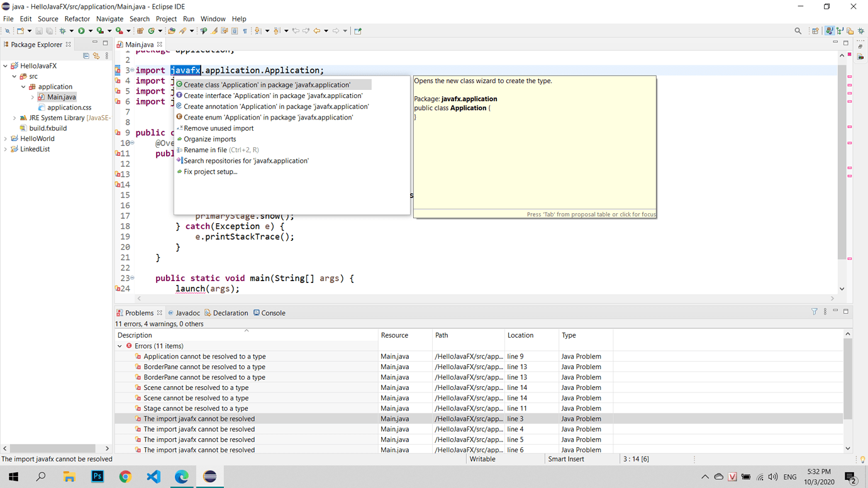Click the Filters icon in the Problems view
Viewport: 868px width, 488px height.
[814, 311]
